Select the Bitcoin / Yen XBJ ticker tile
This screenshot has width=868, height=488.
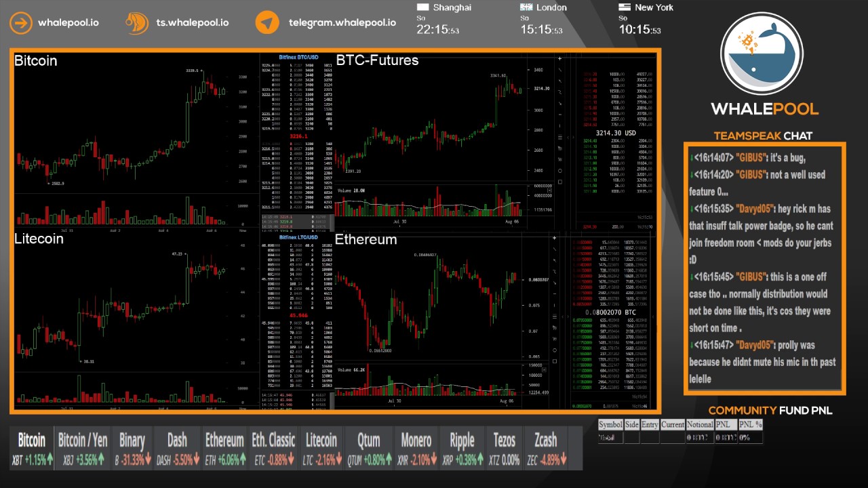[82, 449]
